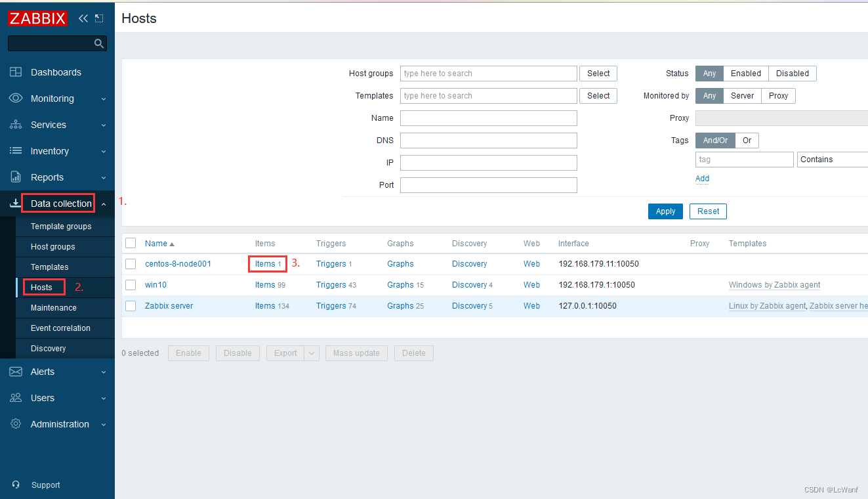
Task: Set Monitored by to Server
Action: pos(742,96)
